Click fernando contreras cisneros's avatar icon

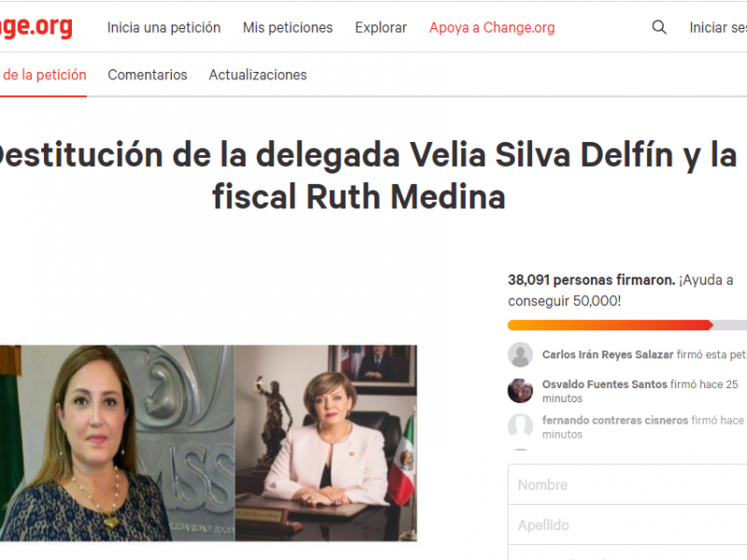click(x=520, y=427)
